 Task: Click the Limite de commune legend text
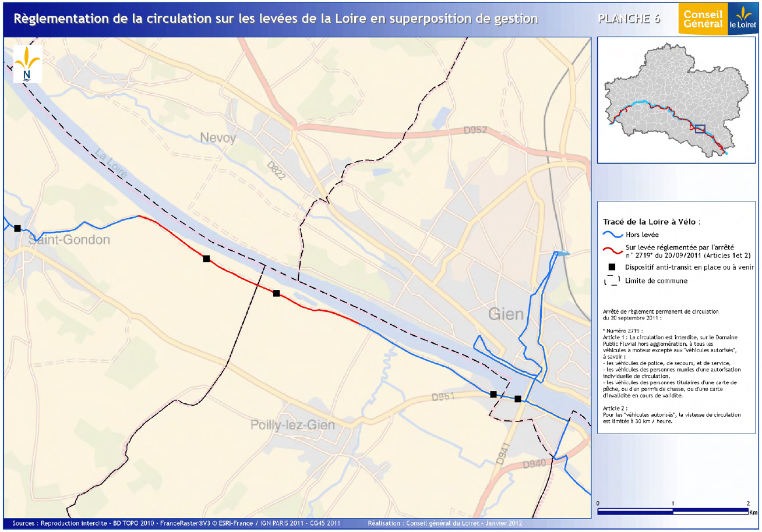656,281
